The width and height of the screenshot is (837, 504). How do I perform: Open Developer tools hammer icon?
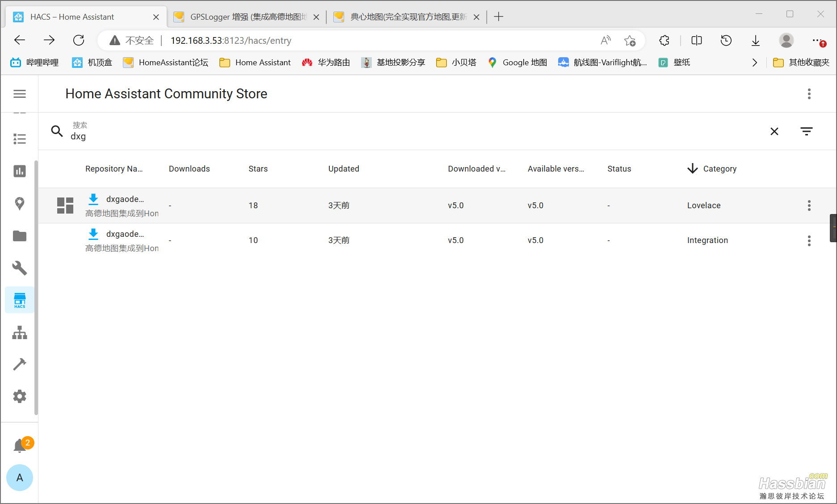point(20,364)
